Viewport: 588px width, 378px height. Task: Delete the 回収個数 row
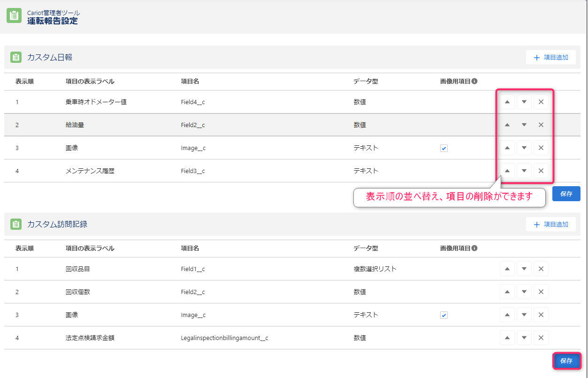click(541, 292)
